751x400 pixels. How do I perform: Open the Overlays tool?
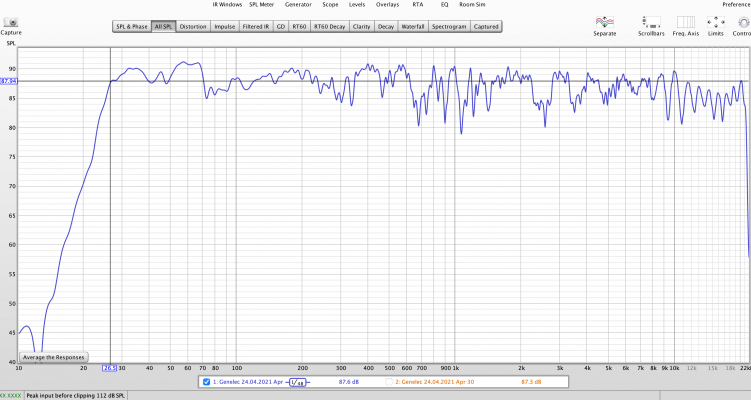(x=387, y=4)
